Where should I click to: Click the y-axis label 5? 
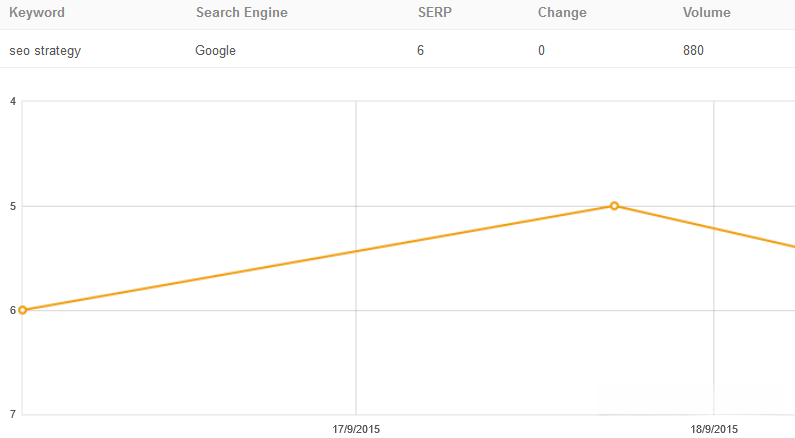(x=12, y=206)
